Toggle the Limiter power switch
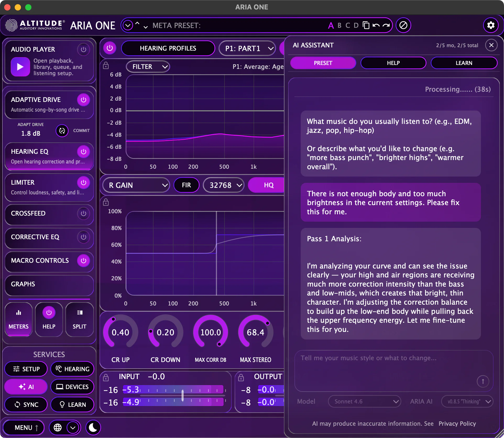504x438 pixels. [84, 182]
